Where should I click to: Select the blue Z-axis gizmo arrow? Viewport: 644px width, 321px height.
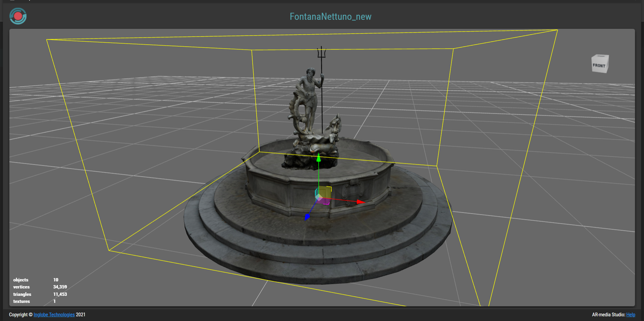[x=307, y=217]
